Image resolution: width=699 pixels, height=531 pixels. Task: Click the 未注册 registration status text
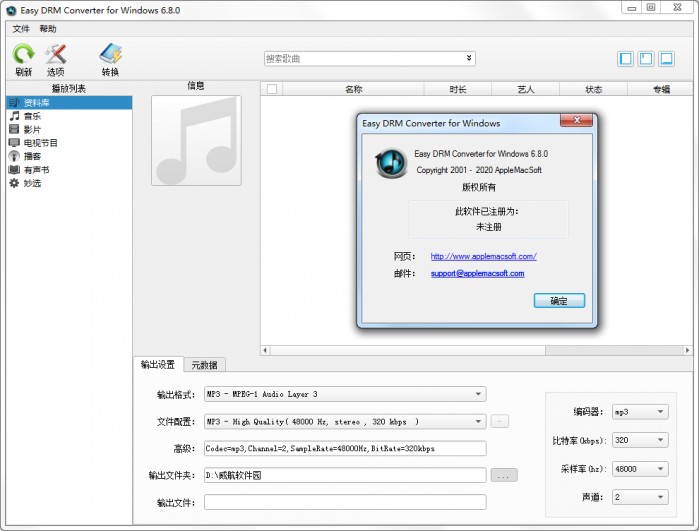[489, 227]
